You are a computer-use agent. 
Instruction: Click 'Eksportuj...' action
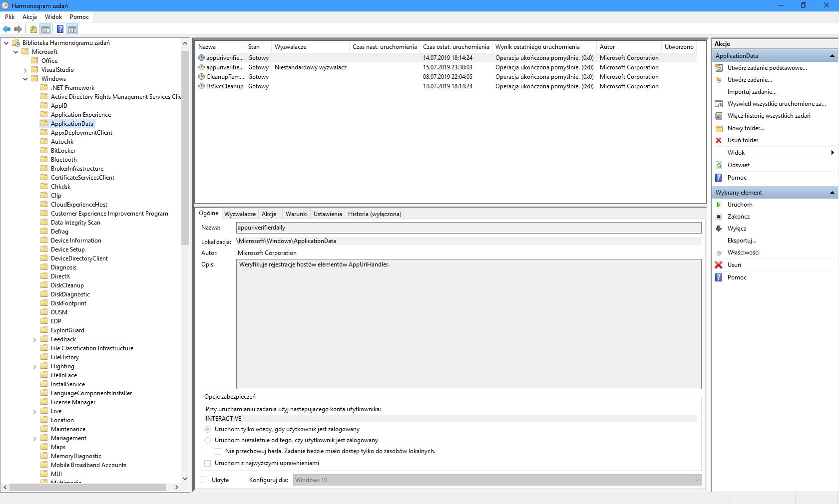coord(742,241)
